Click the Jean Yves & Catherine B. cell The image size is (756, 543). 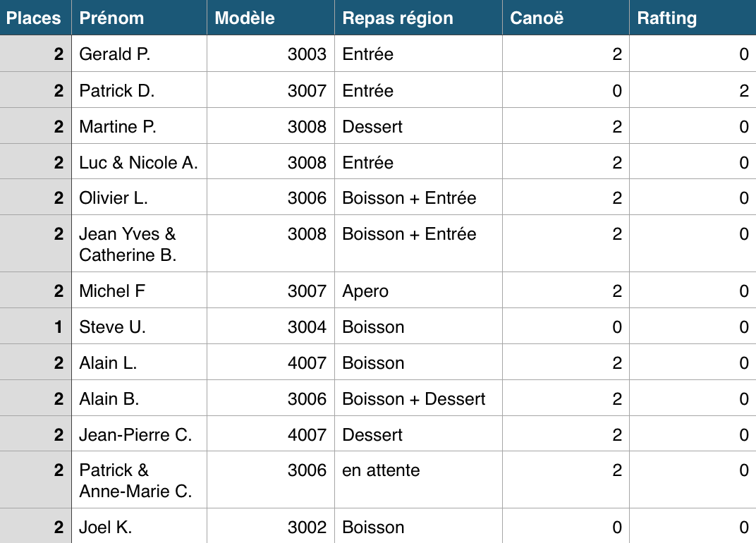click(x=140, y=243)
